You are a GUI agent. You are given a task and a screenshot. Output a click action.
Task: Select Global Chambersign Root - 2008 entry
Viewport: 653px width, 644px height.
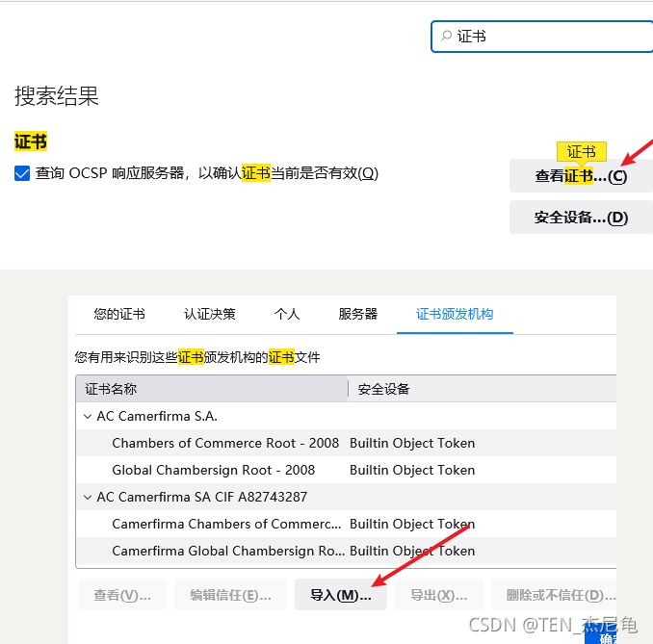click(x=213, y=470)
